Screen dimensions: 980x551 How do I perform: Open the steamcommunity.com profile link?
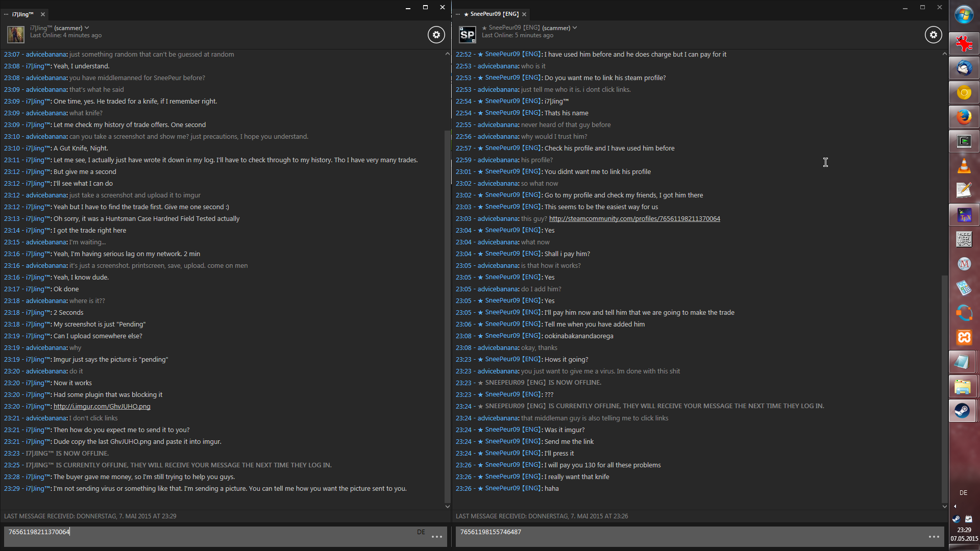(x=634, y=219)
